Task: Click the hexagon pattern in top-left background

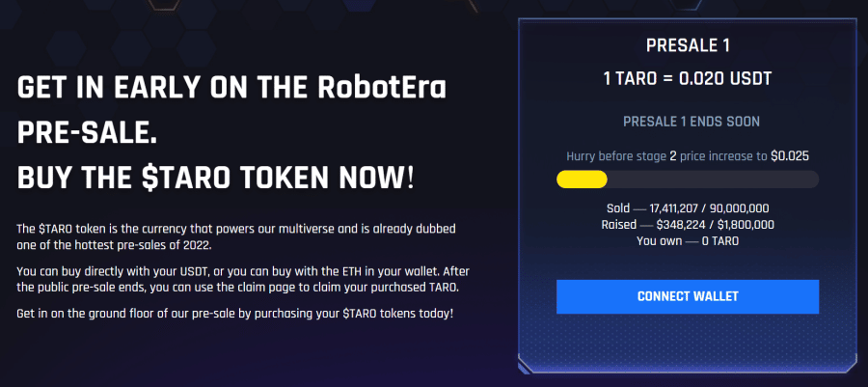Action: 67,48
